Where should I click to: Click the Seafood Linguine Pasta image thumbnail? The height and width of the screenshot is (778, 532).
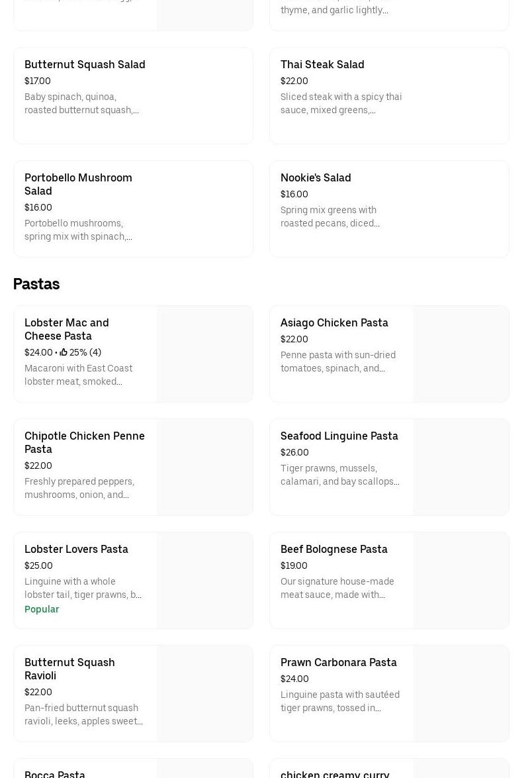[461, 467]
